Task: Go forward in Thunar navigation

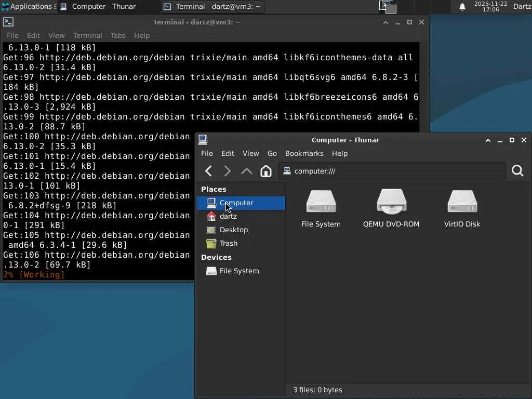Action: pyautogui.click(x=228, y=171)
